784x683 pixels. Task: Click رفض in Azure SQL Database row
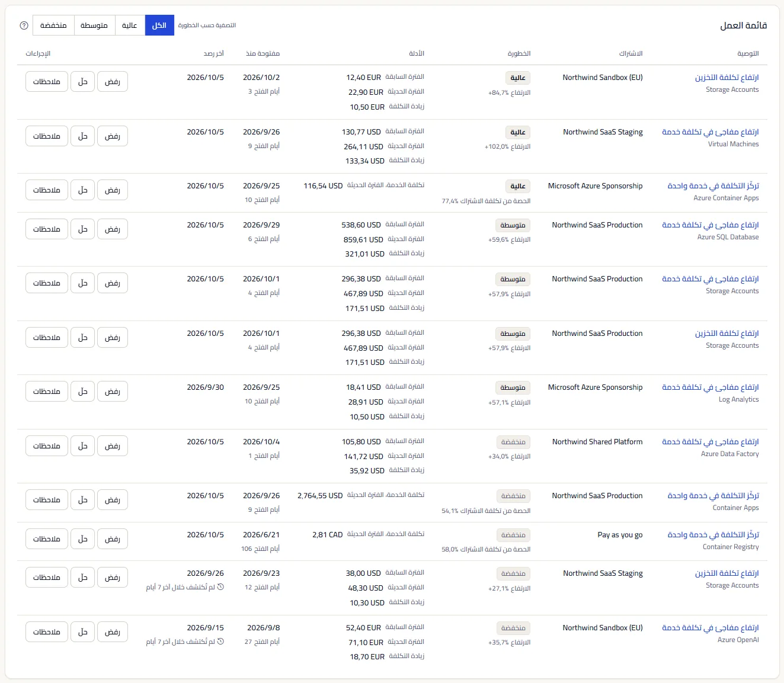click(x=113, y=229)
